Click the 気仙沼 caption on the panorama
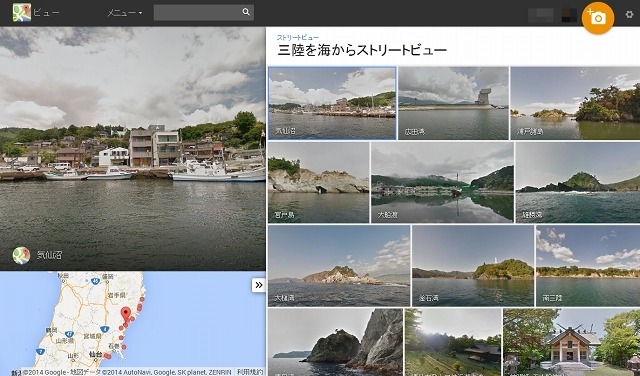640x376 pixels. pos(49,256)
